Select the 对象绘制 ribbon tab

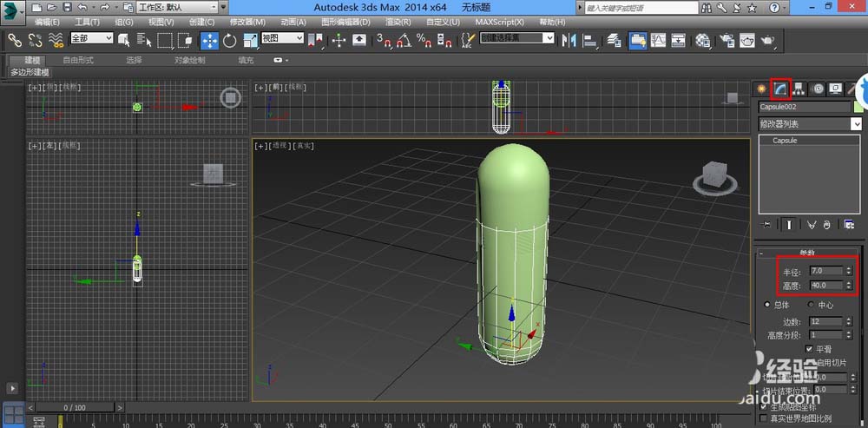point(190,61)
